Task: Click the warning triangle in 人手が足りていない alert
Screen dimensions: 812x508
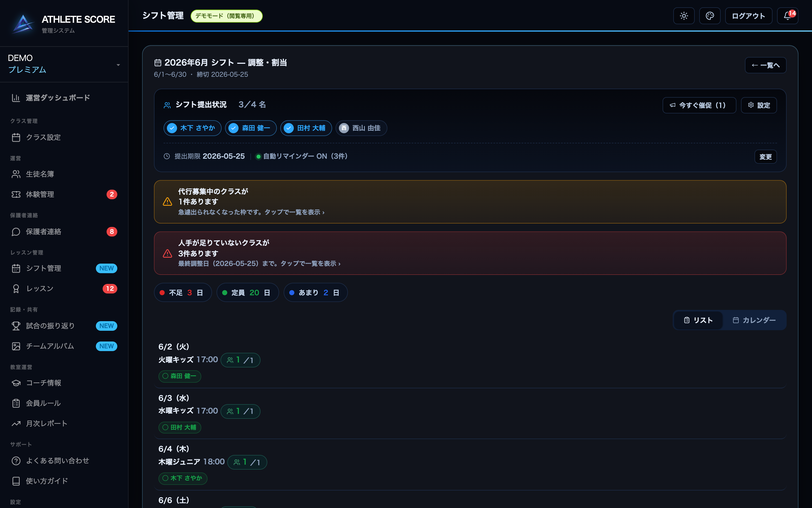Action: point(167,253)
